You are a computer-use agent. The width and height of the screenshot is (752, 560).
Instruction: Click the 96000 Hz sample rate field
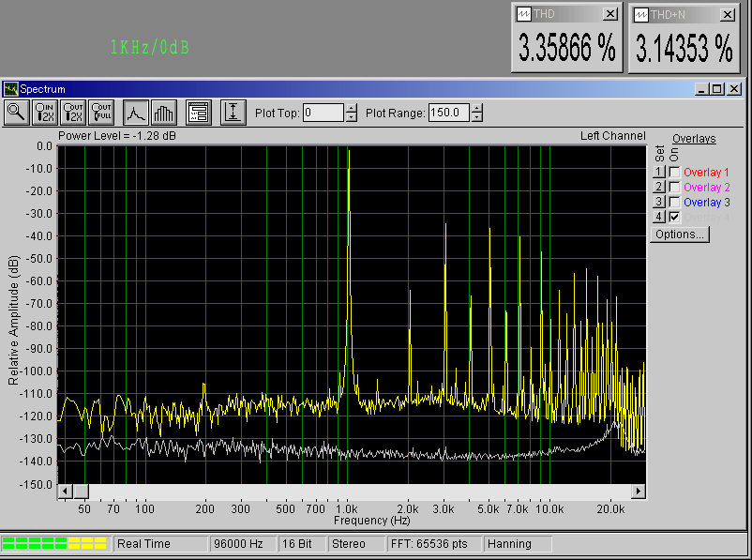(243, 544)
